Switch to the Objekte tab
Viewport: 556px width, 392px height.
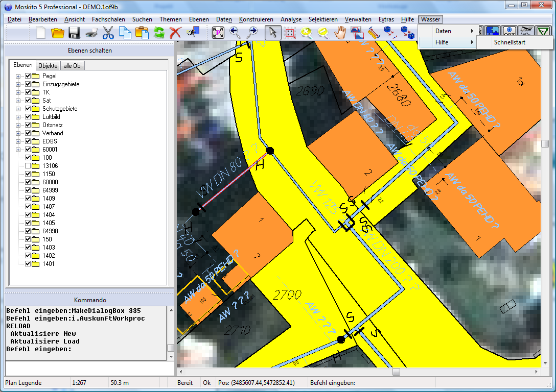(x=48, y=65)
